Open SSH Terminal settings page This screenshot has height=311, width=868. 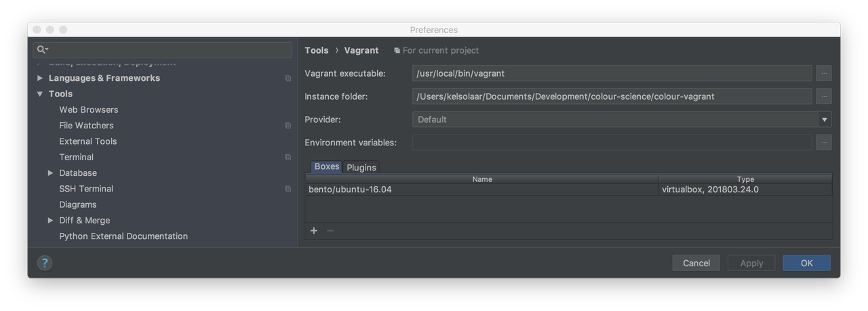pos(86,189)
